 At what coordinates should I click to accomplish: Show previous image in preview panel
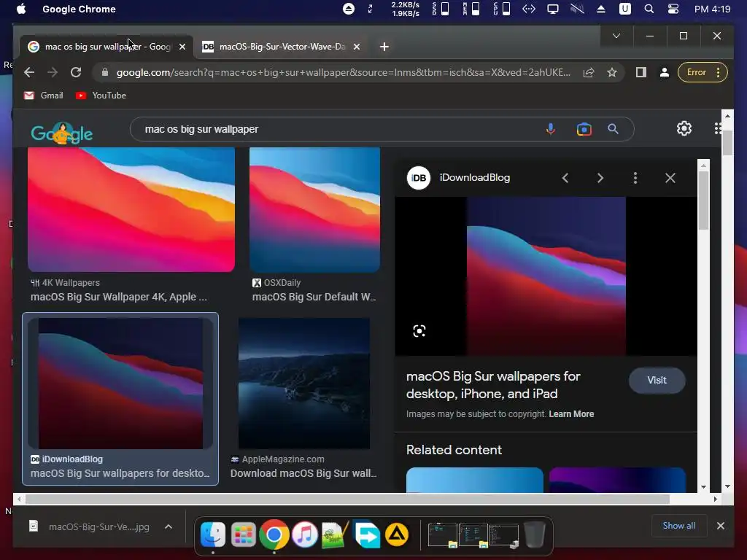[565, 178]
